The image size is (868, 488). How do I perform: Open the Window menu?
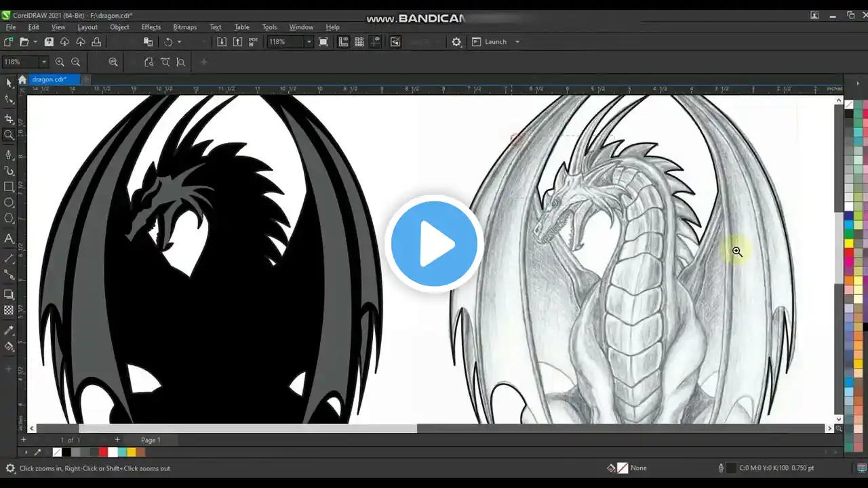point(301,27)
